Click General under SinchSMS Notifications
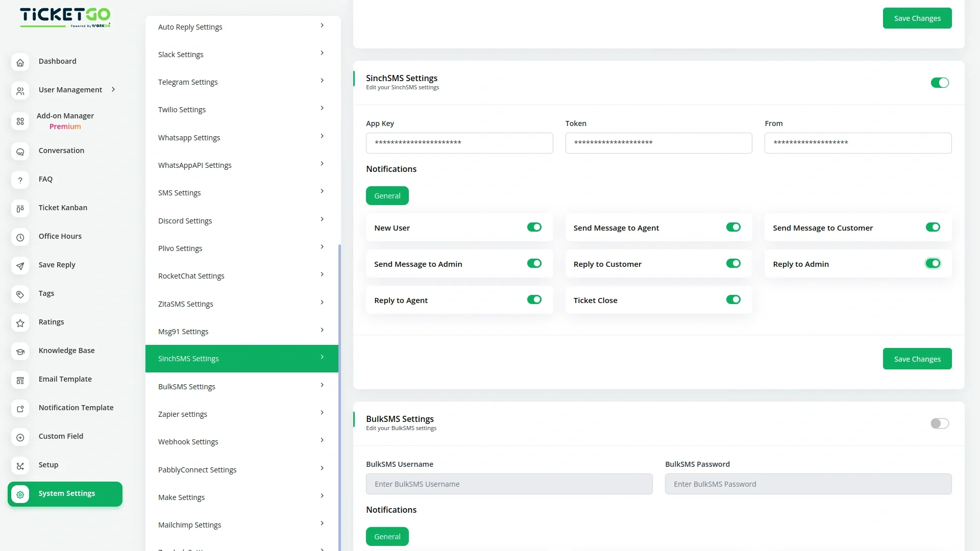 tap(387, 196)
